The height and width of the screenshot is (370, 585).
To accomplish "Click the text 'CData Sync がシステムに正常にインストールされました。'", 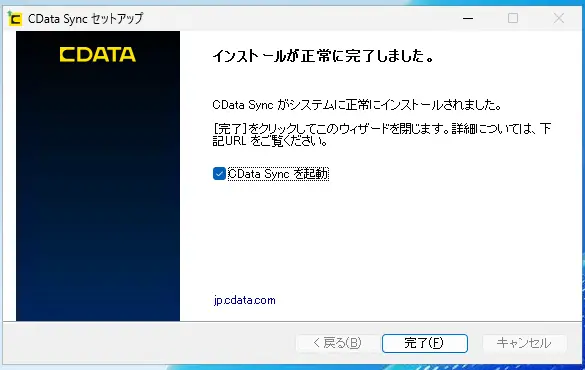I will click(x=357, y=105).
